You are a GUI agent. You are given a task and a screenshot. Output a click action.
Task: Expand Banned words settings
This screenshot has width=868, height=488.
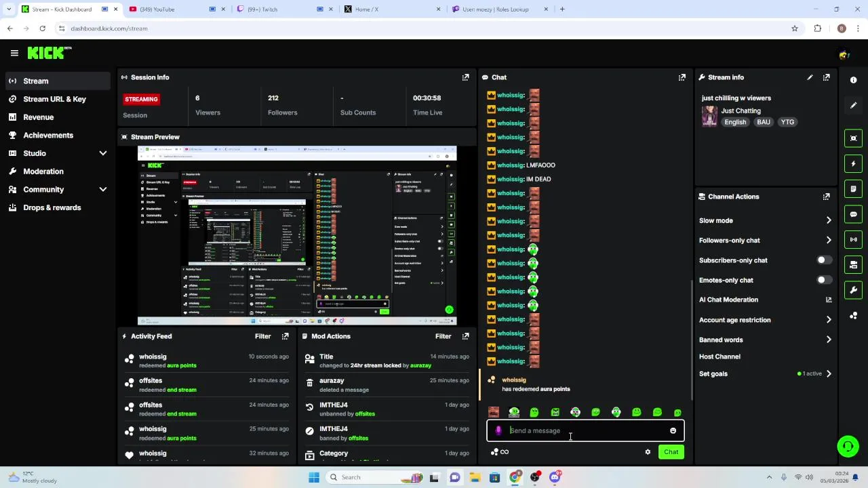[x=829, y=340]
